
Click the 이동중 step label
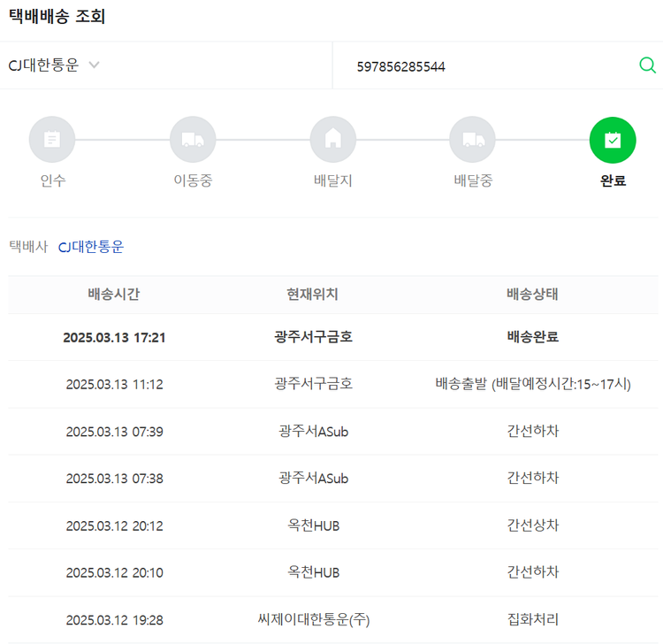(x=193, y=181)
